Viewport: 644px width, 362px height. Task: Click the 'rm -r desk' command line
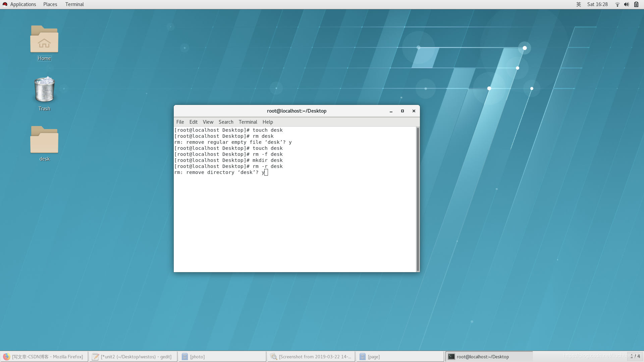228,166
